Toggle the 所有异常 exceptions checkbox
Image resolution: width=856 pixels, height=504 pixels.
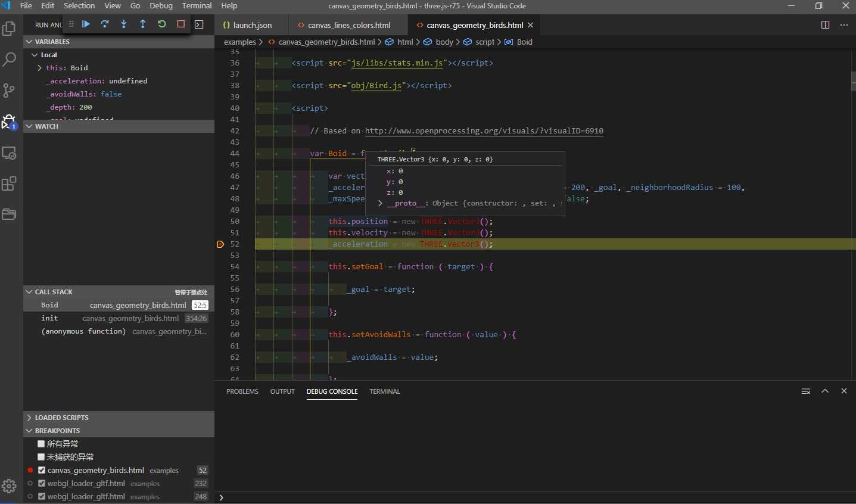[x=41, y=444]
